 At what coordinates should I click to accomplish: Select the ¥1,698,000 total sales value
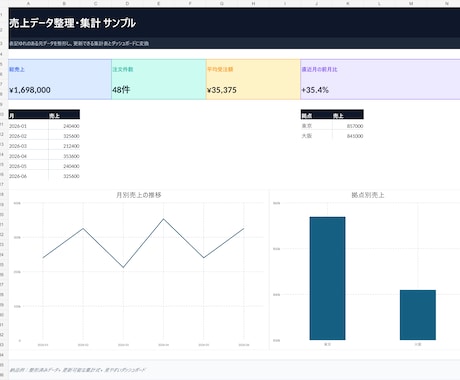(x=30, y=90)
